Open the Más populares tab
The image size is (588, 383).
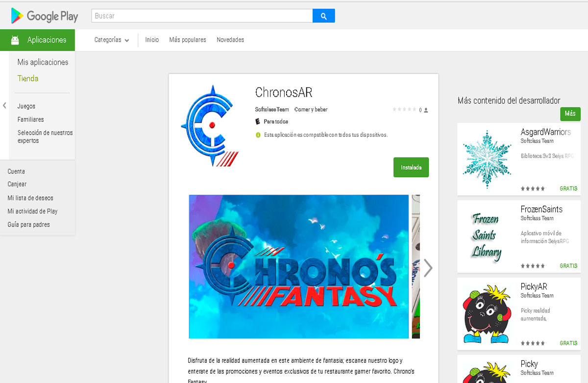pyautogui.click(x=188, y=40)
